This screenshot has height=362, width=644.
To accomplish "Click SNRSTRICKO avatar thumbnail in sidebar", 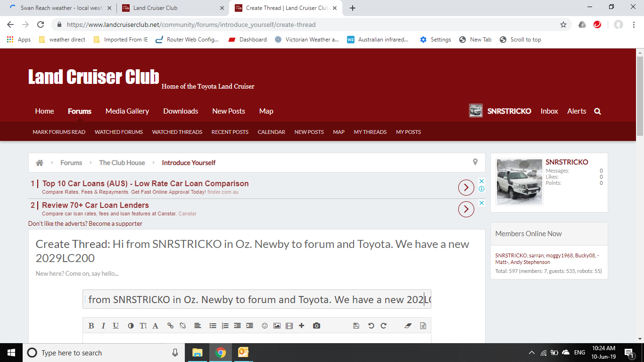I will click(520, 181).
